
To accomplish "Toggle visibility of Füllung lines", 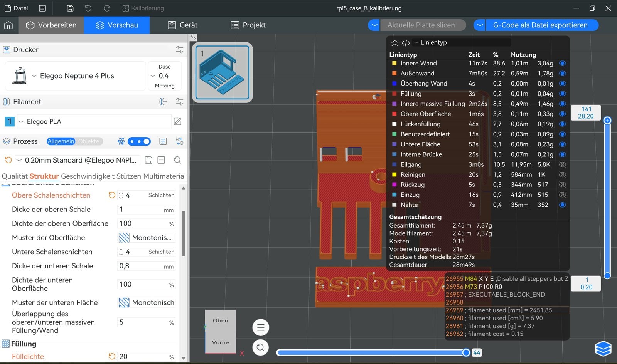I will pos(562,94).
